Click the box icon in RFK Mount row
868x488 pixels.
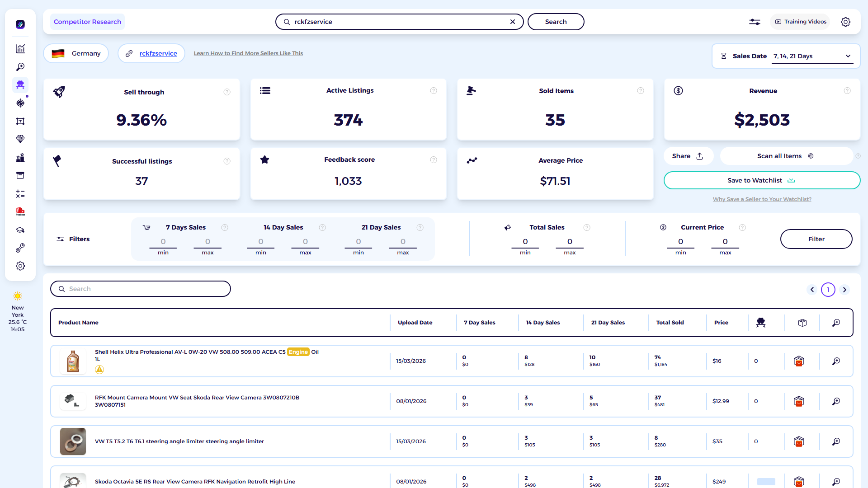click(799, 401)
